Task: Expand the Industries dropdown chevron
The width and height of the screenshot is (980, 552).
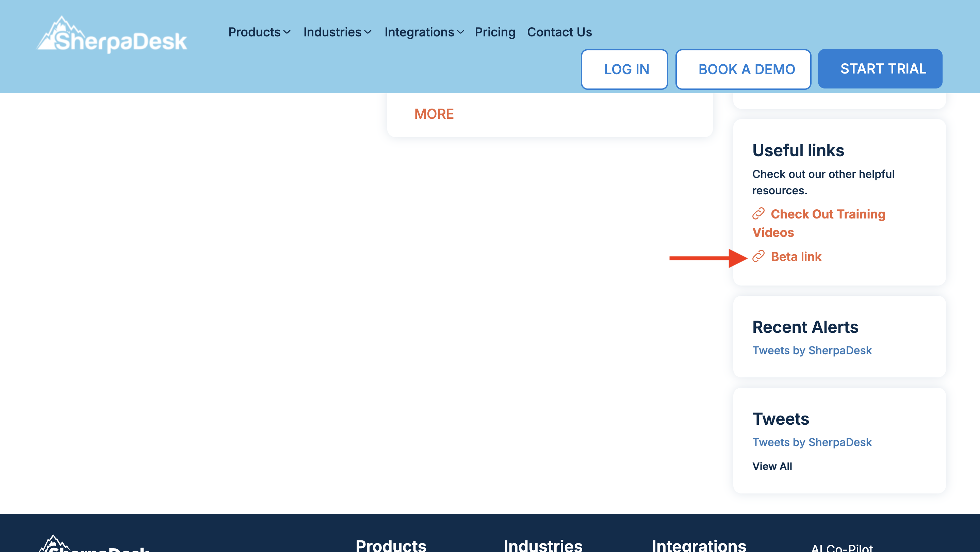Action: click(368, 32)
